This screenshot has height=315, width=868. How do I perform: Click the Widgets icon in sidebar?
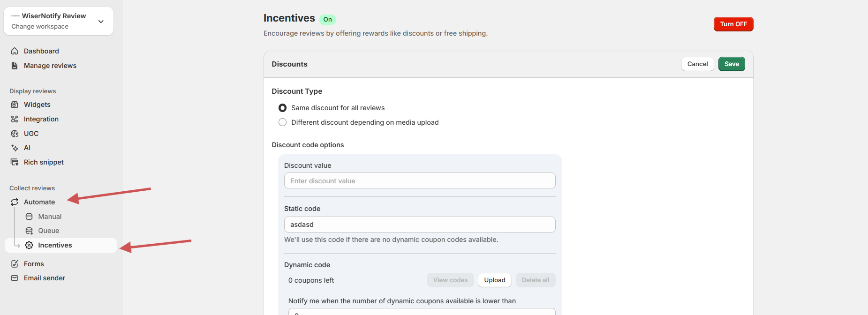click(15, 105)
